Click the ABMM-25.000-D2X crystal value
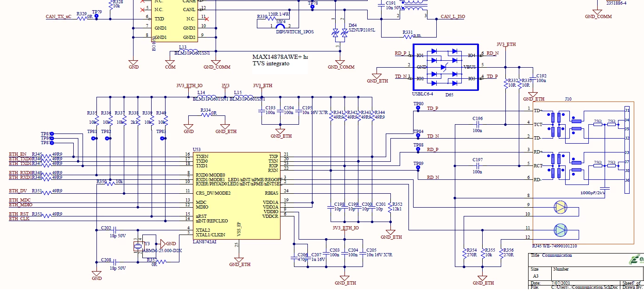The height and width of the screenshot is (292, 644). (x=162, y=250)
